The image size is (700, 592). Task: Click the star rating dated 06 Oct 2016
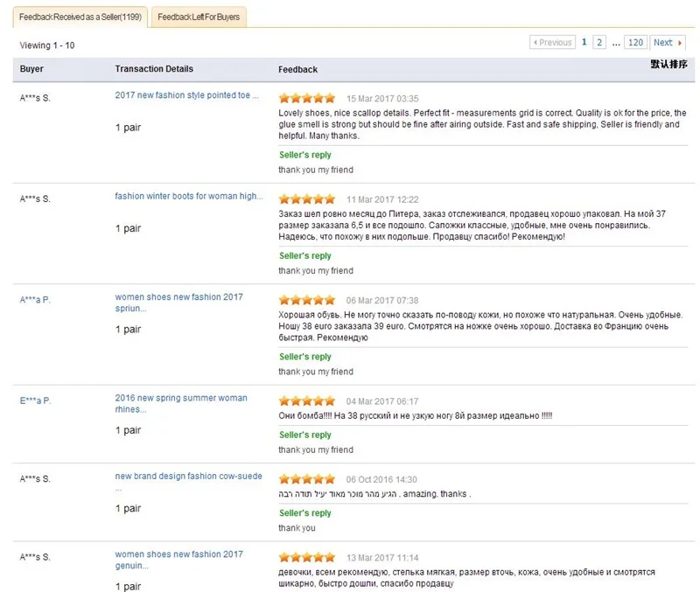click(x=306, y=479)
